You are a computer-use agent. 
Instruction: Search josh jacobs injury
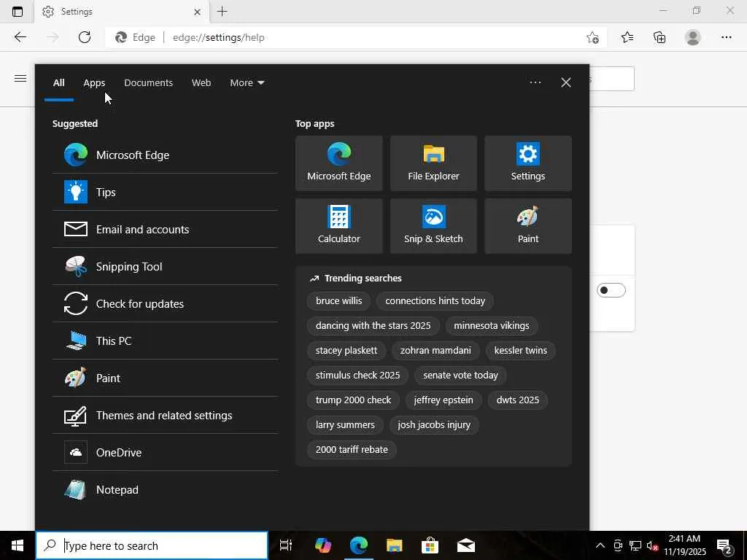tap(434, 425)
